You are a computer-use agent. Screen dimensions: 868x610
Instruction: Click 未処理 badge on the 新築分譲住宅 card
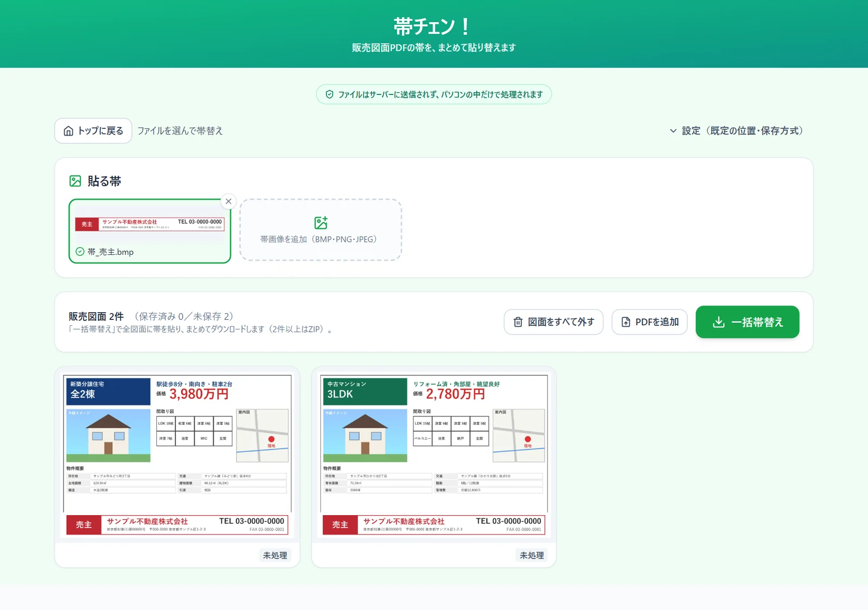click(275, 555)
